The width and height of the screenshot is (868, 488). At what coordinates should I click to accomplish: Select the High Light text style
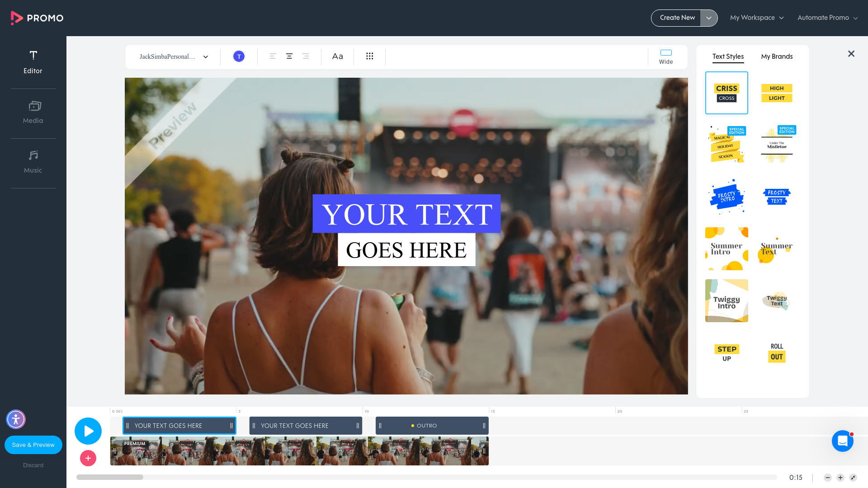(x=777, y=93)
